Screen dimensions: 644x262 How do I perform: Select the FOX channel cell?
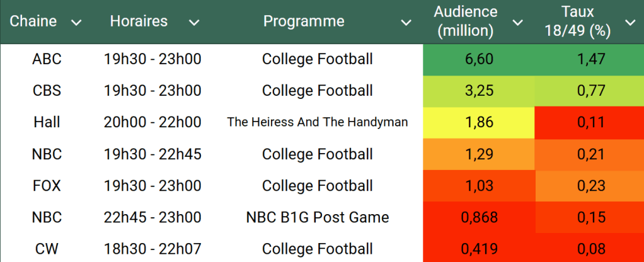coord(47,186)
